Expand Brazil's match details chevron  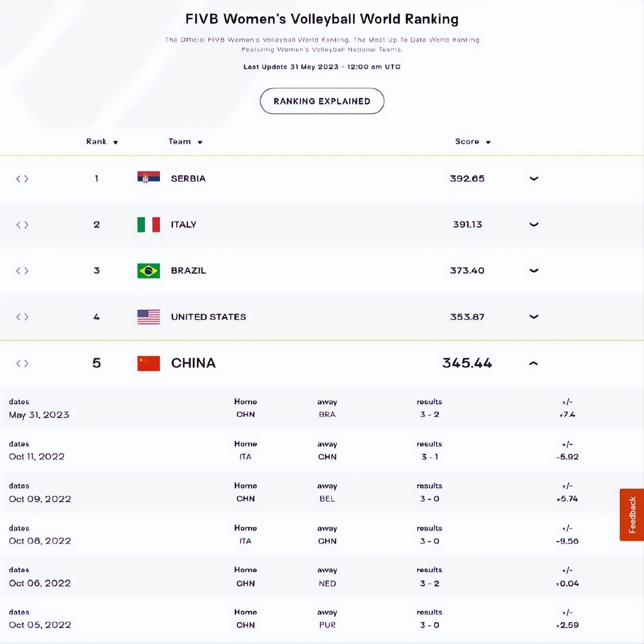(534, 271)
